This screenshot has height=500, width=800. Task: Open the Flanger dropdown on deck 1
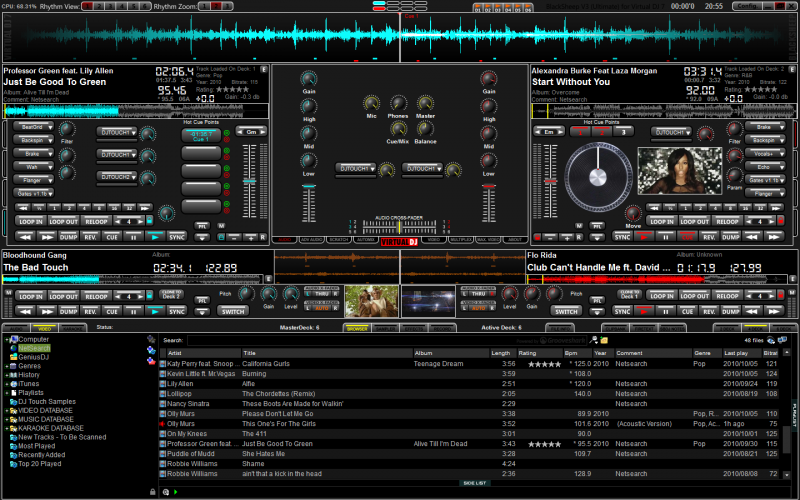[x=33, y=180]
